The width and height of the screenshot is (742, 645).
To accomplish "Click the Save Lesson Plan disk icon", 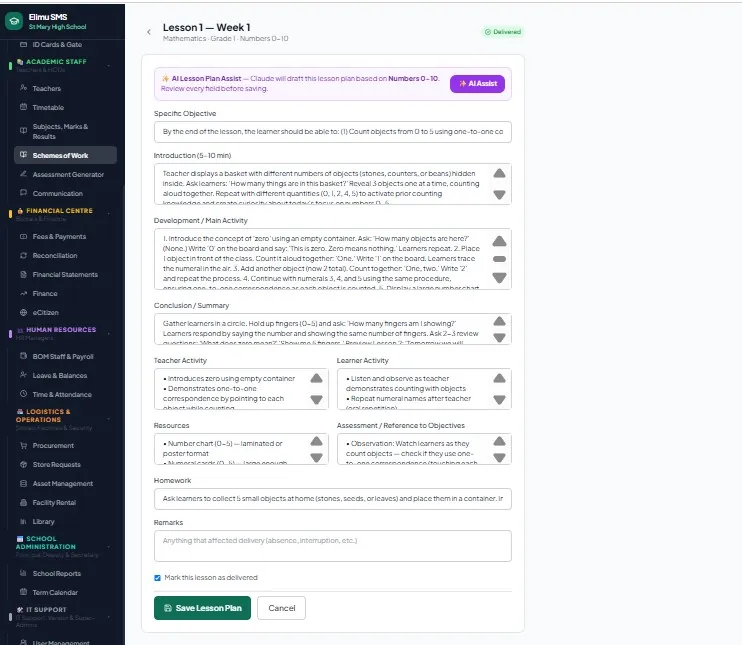I will 168,608.
